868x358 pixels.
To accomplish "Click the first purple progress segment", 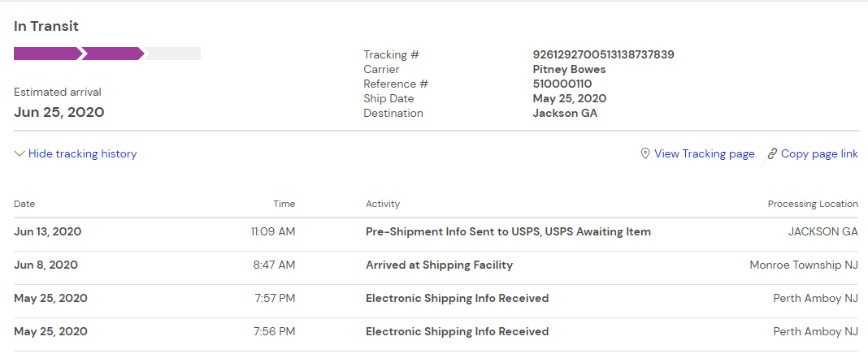I will coord(47,54).
